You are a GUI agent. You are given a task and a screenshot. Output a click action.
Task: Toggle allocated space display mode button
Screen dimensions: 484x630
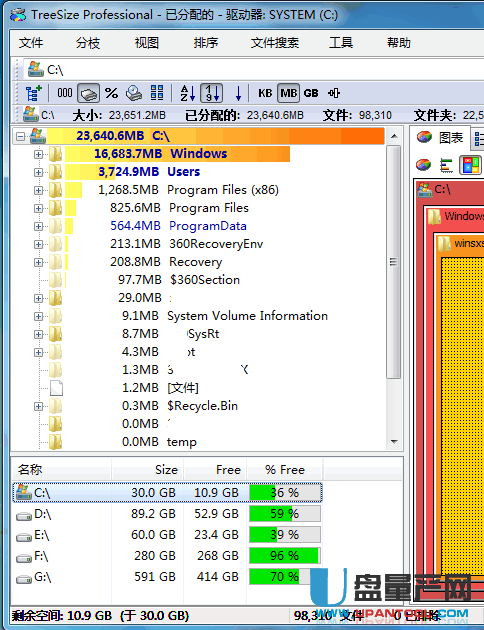pyautogui.click(x=88, y=93)
